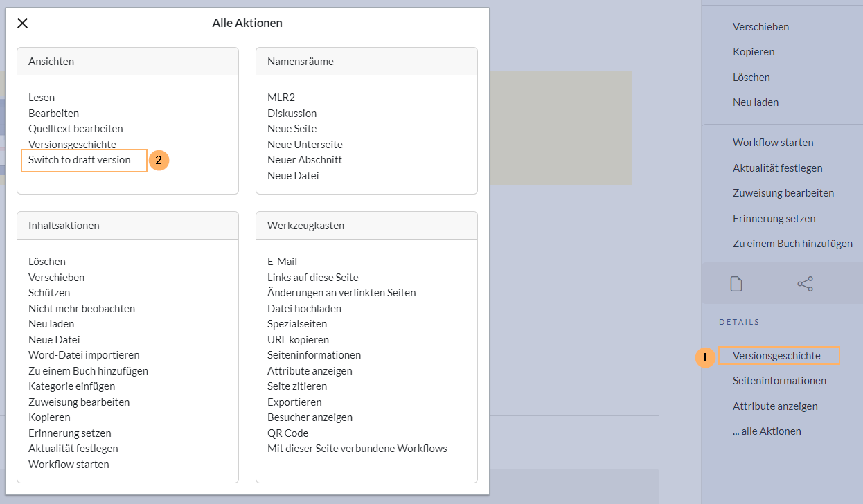This screenshot has width=863, height=504.
Task: Open Versionsgeschichte under Details
Action: (776, 356)
